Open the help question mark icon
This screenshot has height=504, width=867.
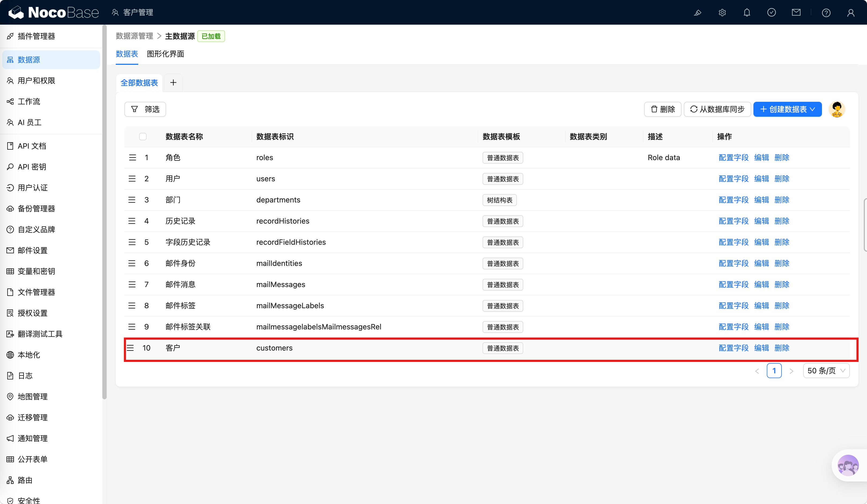pos(826,13)
